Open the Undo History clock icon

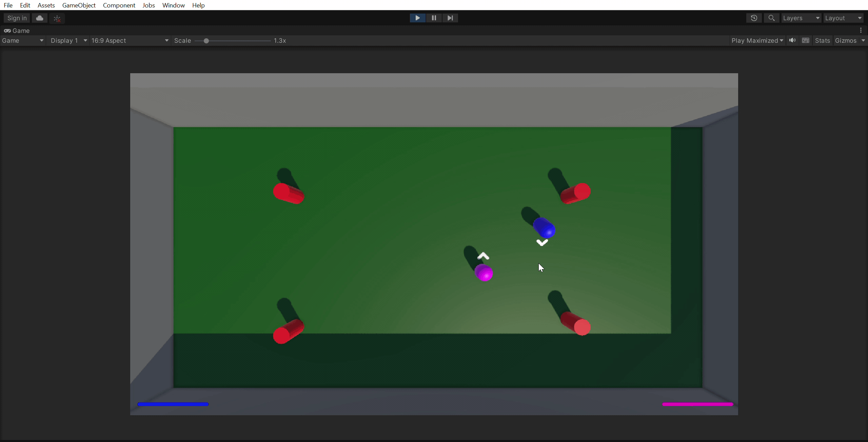tap(754, 18)
